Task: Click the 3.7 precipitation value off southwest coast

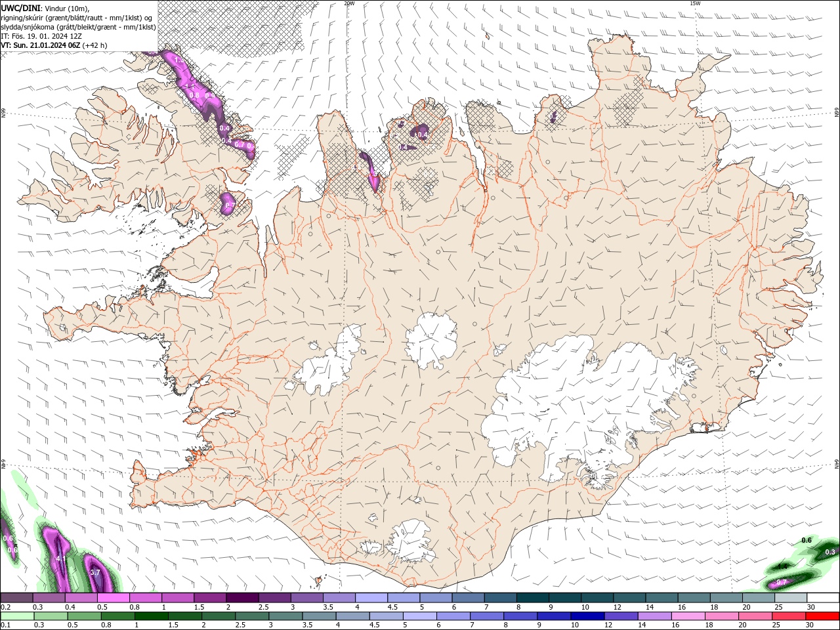Action: [94, 572]
